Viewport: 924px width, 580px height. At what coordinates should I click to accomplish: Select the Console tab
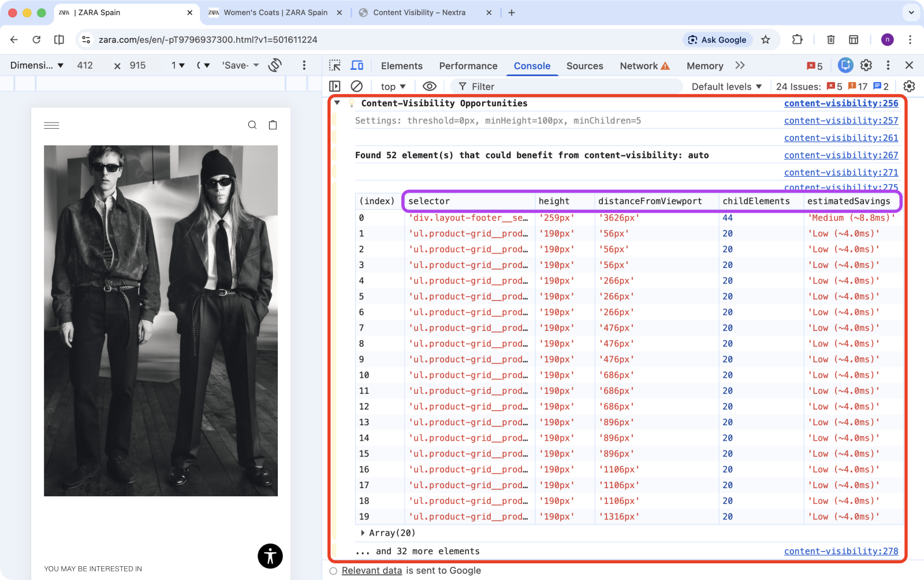click(x=532, y=66)
